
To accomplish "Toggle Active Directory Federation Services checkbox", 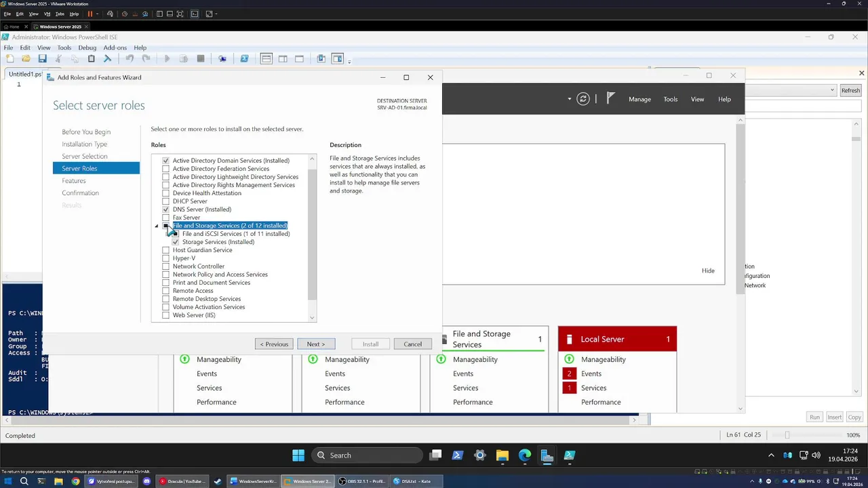I will 165,169.
